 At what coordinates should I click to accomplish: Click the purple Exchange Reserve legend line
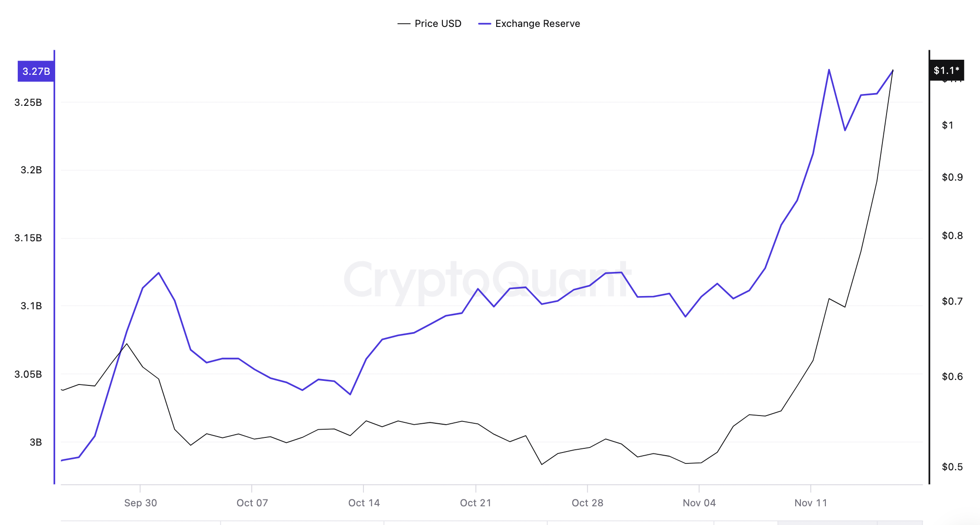[484, 24]
